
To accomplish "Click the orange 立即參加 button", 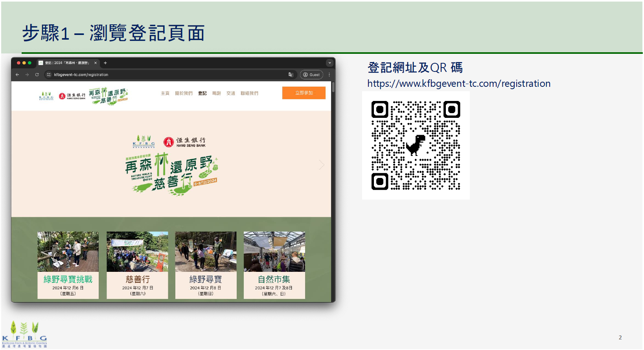I will point(304,93).
